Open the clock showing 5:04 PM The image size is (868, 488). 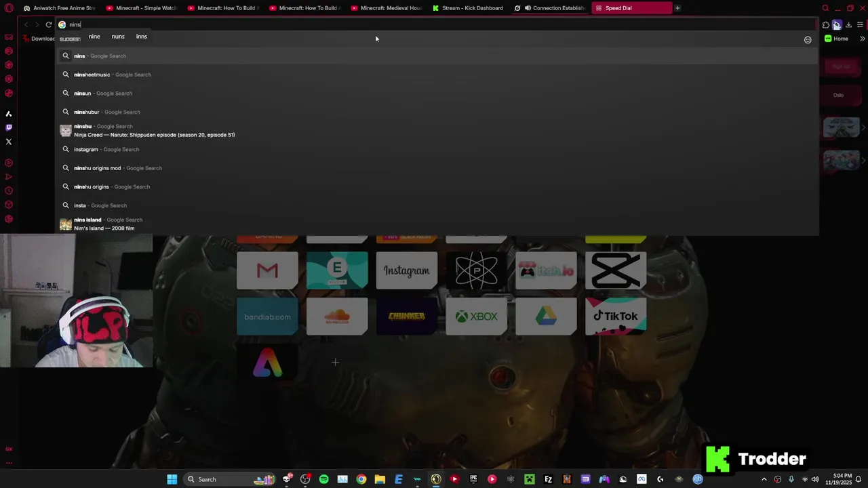point(837,479)
